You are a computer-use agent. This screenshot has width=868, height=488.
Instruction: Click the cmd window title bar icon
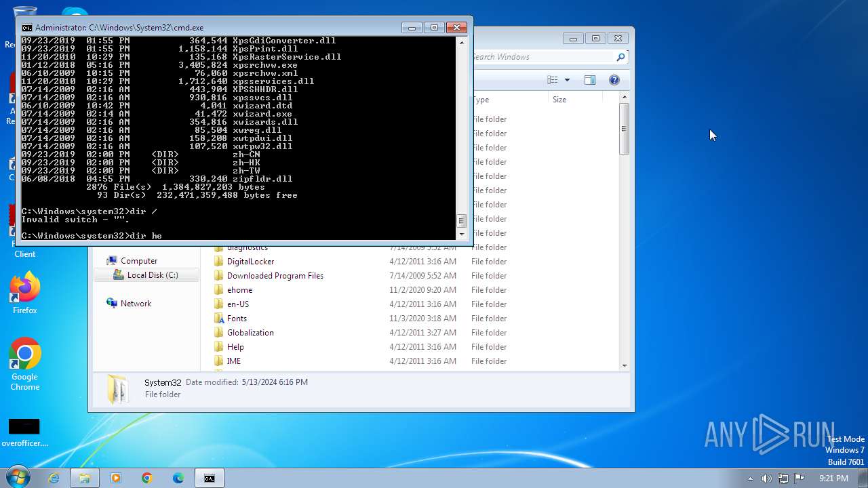point(26,28)
